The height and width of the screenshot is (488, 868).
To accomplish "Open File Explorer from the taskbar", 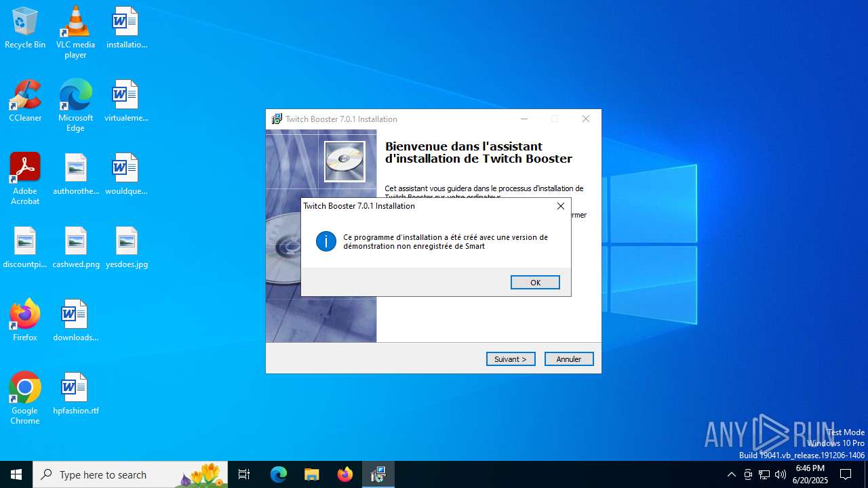I will coord(312,474).
